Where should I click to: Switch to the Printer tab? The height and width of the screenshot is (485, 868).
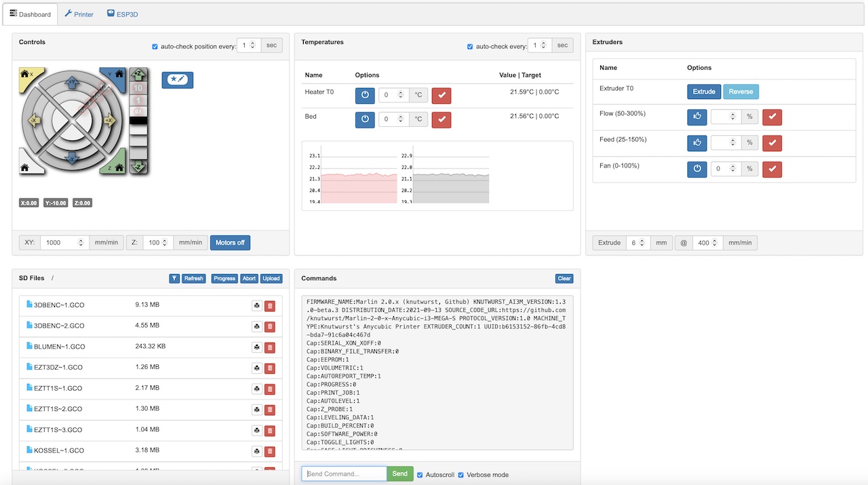point(79,14)
